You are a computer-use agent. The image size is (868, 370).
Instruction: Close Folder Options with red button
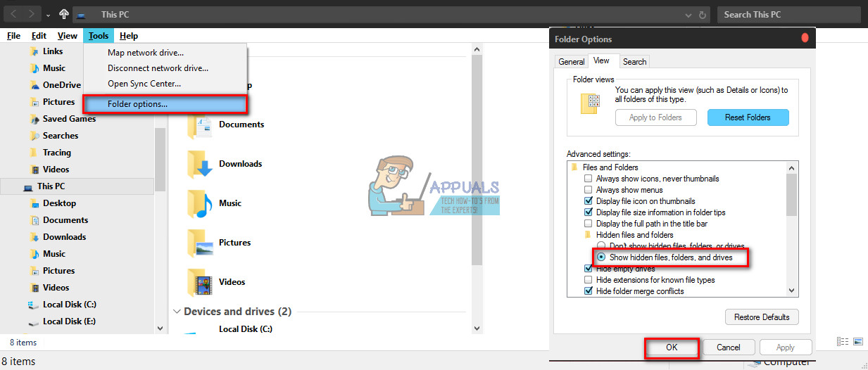[x=805, y=39]
